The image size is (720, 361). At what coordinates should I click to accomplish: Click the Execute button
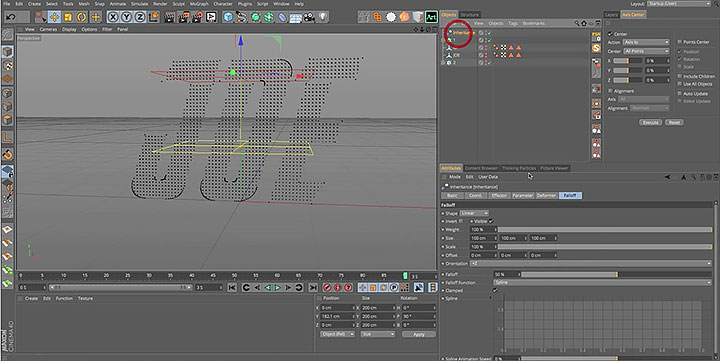pyautogui.click(x=651, y=123)
